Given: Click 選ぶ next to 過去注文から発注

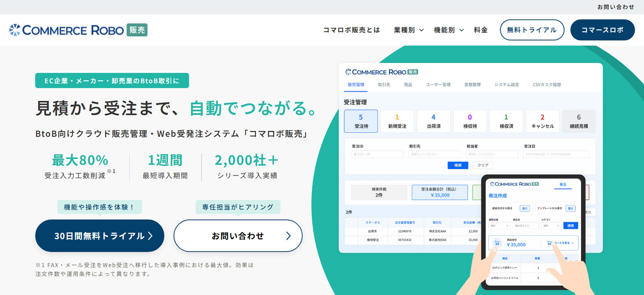Looking at the screenshot, I should [524, 208].
